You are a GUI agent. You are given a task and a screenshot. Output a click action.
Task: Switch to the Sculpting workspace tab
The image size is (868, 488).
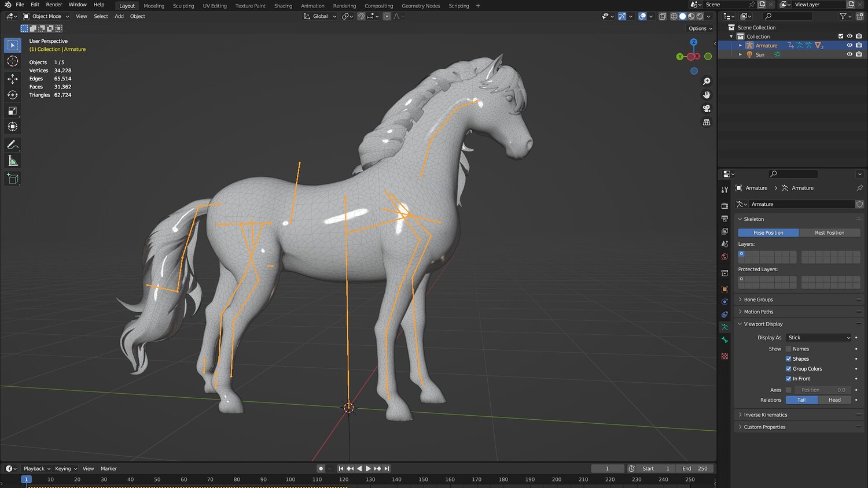183,6
